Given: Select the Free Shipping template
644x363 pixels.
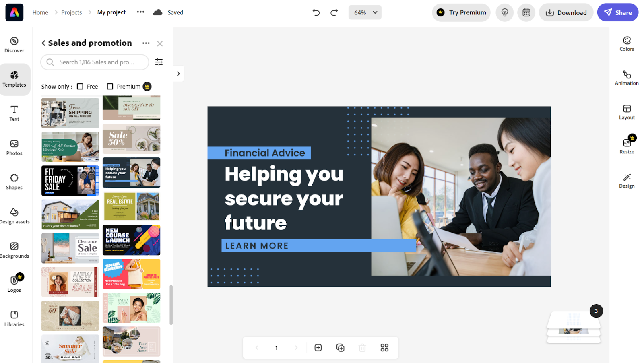Looking at the screenshot, I should pos(70,113).
